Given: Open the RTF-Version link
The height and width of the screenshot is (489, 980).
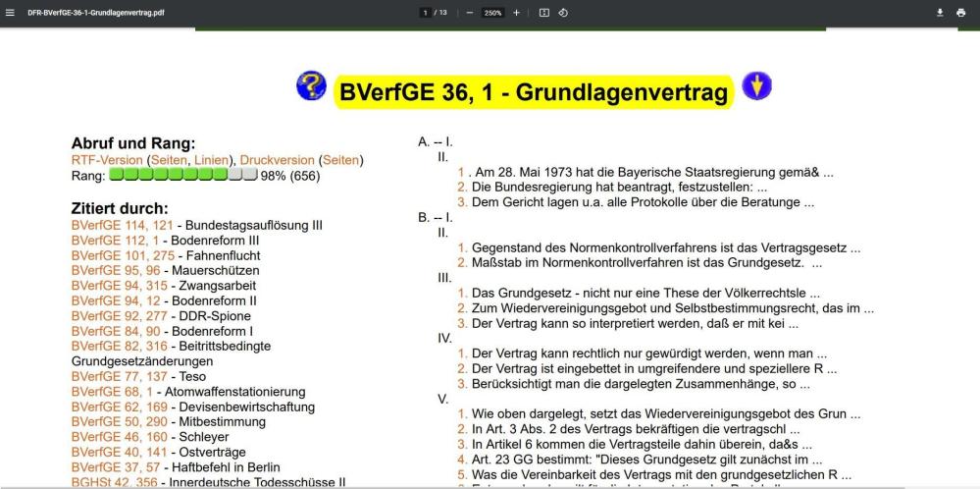Looking at the screenshot, I should (107, 160).
